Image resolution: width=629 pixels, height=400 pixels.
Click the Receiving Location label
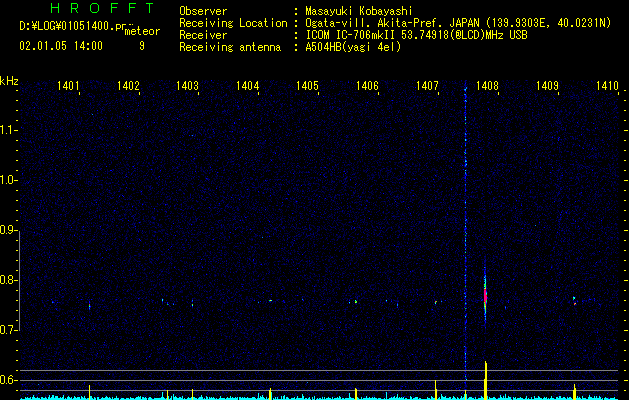coord(233,23)
